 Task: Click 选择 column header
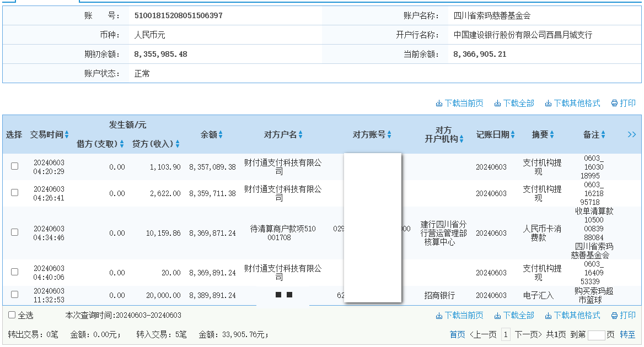point(14,134)
